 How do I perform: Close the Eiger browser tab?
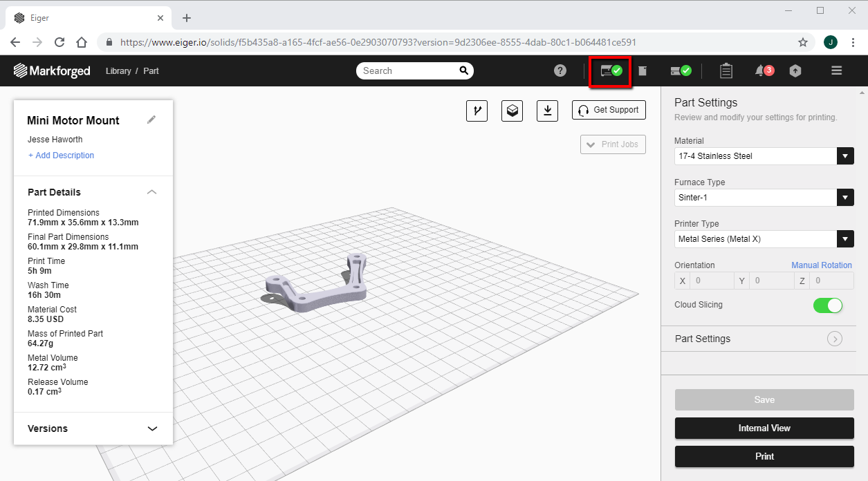click(160, 18)
